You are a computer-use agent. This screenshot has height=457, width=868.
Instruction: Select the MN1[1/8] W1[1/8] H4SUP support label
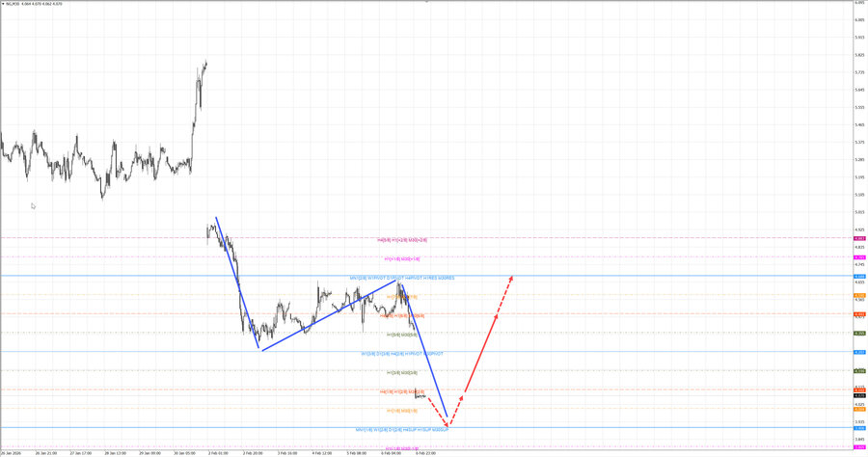[401, 429]
